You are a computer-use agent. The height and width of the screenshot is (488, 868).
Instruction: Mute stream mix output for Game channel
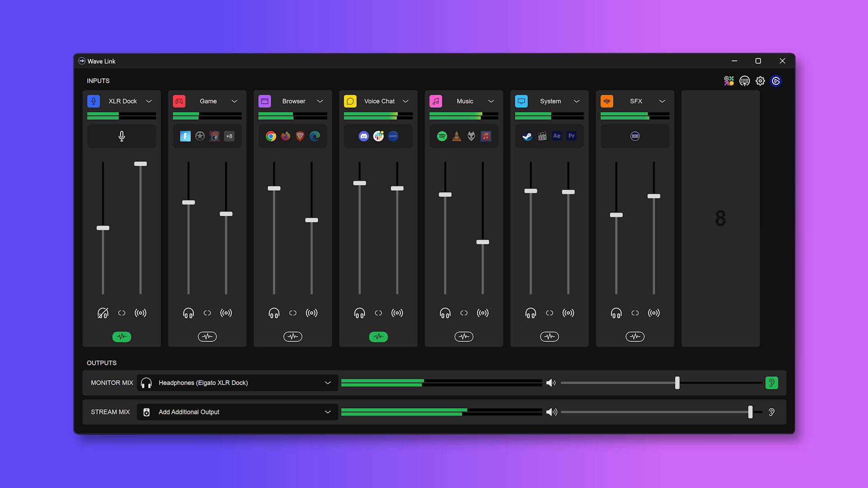tap(226, 313)
